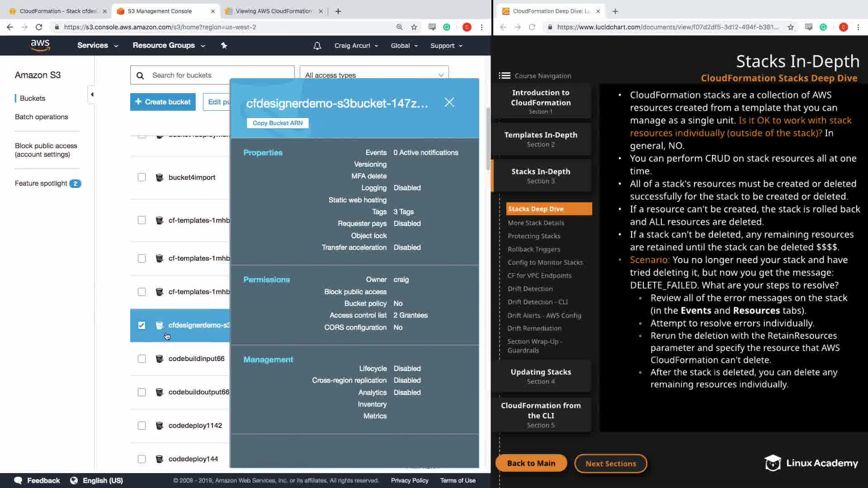Screen dimensions: 868x488
Task: Collapse the S3 sidebar arrow
Action: (x=92, y=94)
